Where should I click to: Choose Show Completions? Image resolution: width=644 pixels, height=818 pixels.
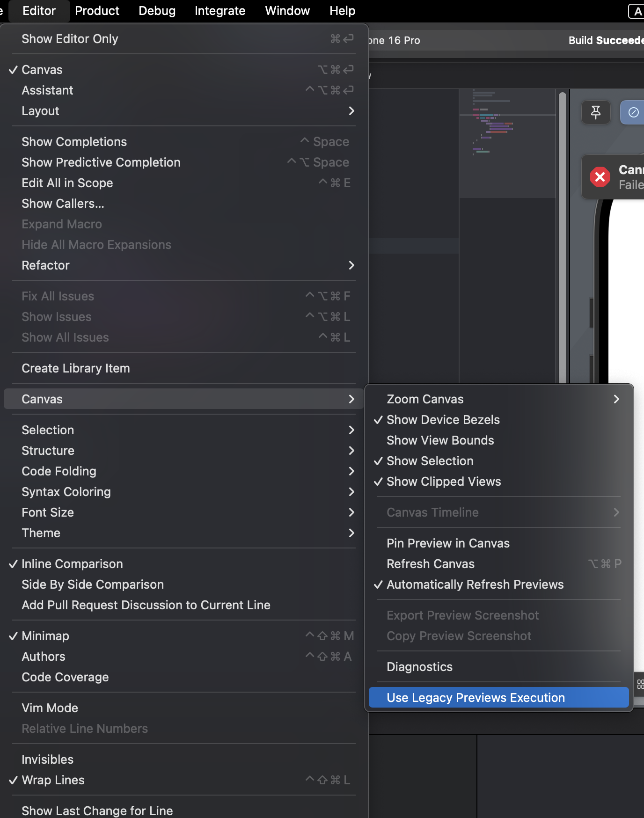click(183, 142)
